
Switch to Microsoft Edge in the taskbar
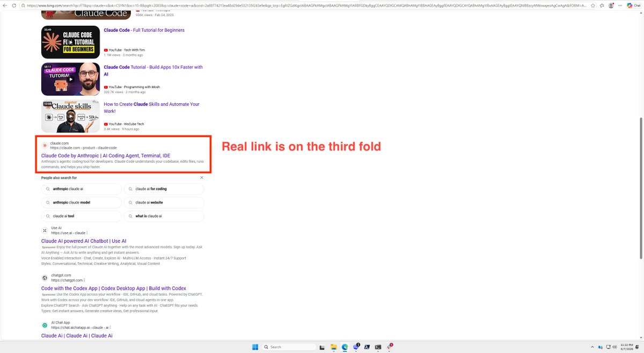pyautogui.click(x=345, y=347)
